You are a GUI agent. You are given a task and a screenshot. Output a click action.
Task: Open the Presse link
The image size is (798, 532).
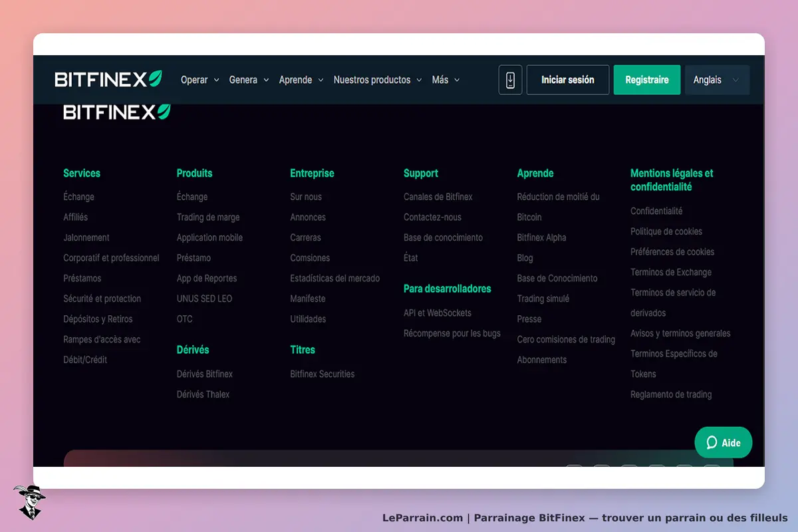529,319
